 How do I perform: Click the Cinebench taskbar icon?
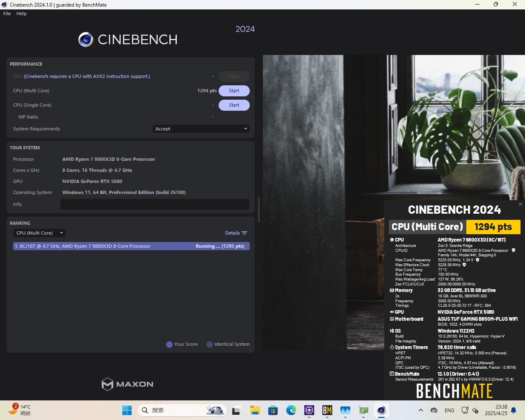click(x=381, y=410)
